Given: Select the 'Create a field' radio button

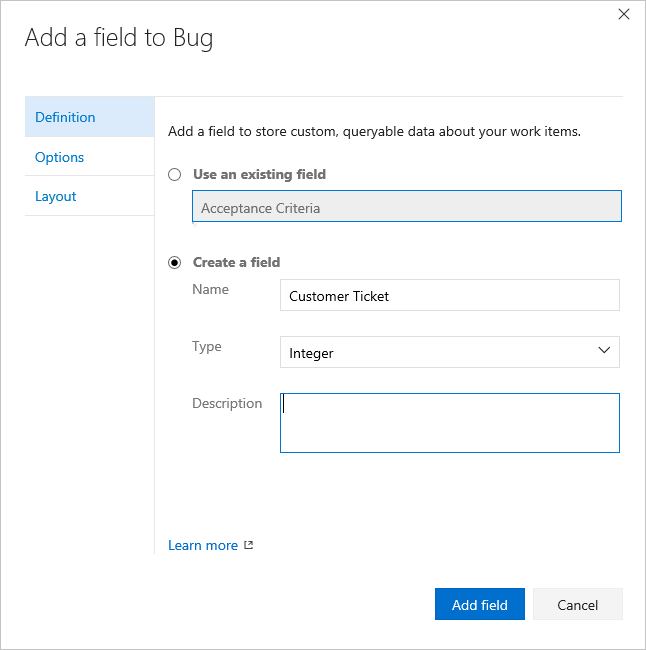Looking at the screenshot, I should [x=175, y=263].
